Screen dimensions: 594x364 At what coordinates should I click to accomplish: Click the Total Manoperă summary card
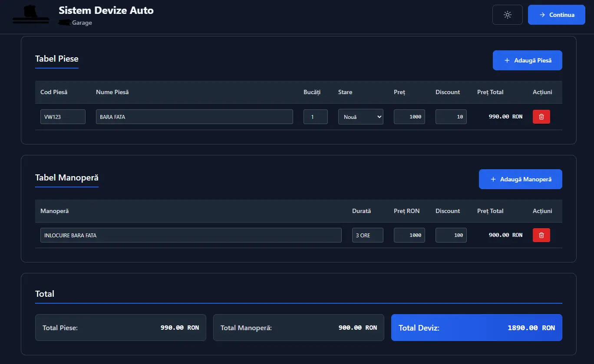click(x=298, y=328)
